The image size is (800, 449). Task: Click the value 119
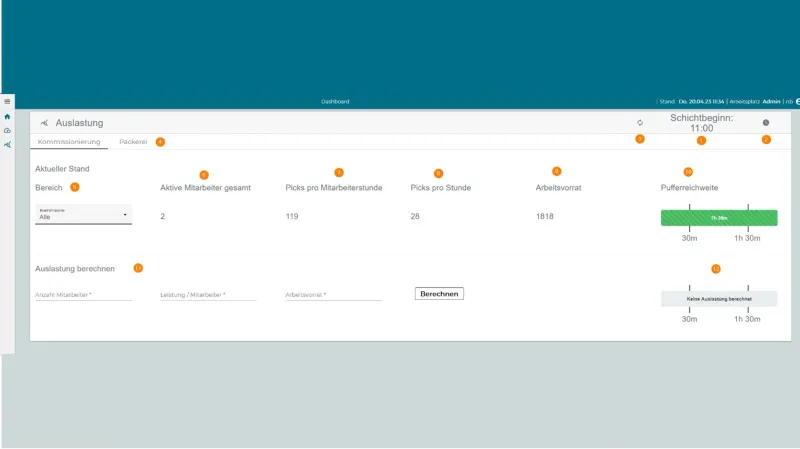[x=292, y=216]
